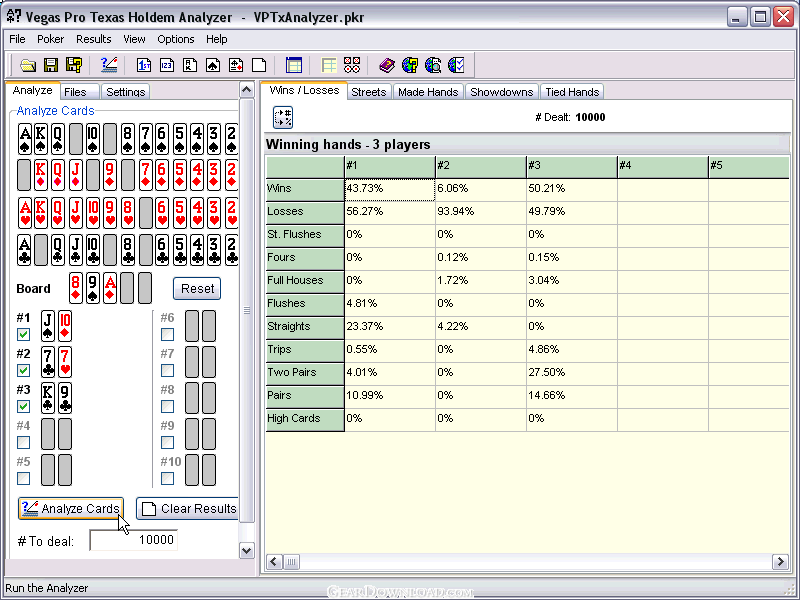Pick the Ace of clubs card
The width and height of the screenshot is (800, 600).
point(24,249)
